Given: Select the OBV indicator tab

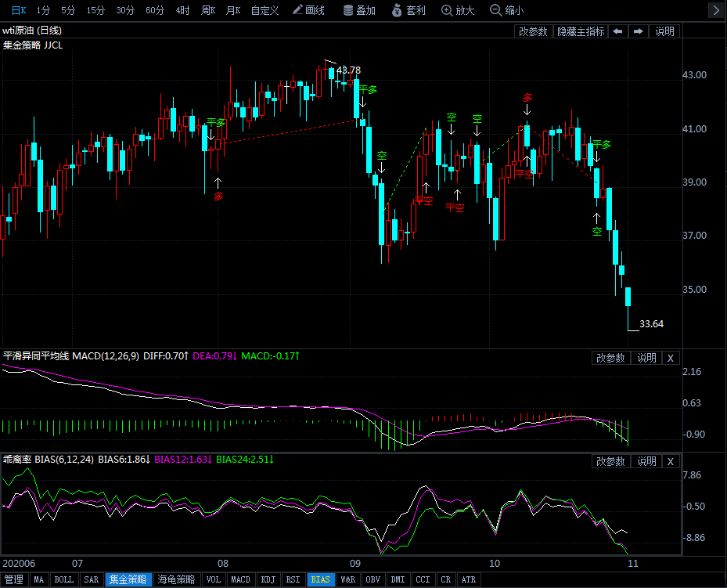Looking at the screenshot, I should (x=372, y=579).
